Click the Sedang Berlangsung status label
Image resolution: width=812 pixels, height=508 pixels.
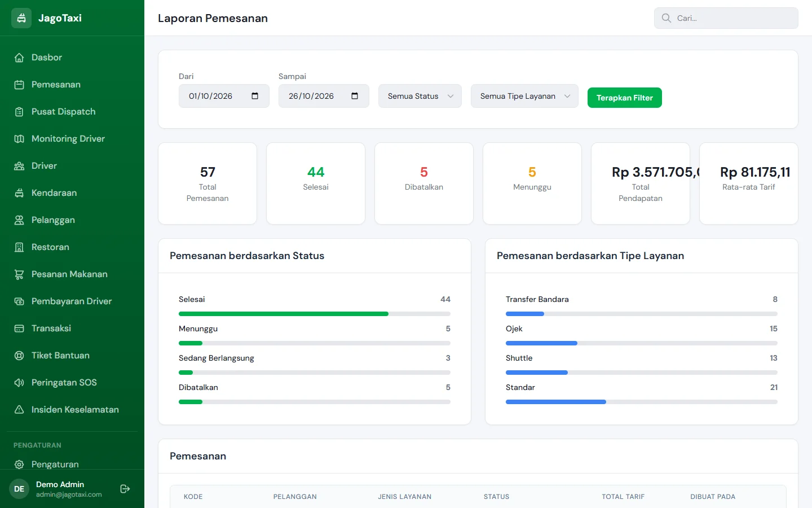(x=217, y=358)
